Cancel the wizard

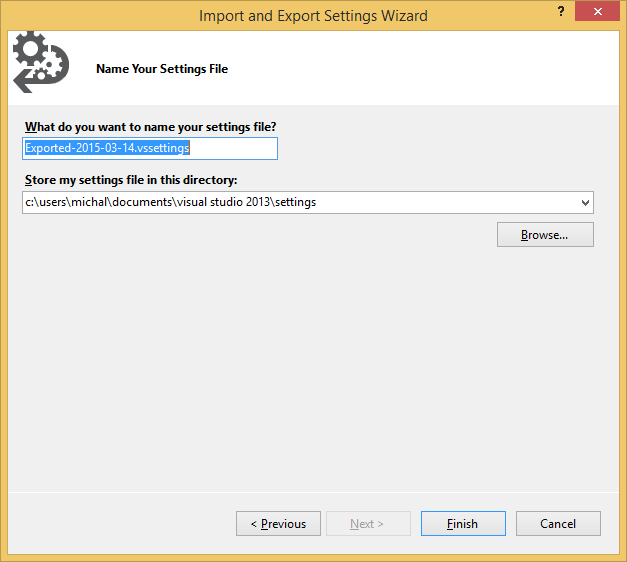coord(558,524)
